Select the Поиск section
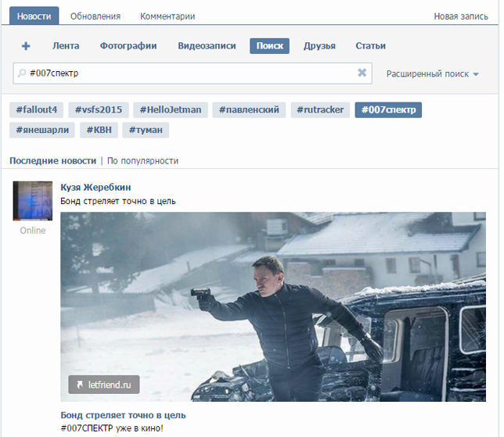Viewport: 504px width, 437px height. pyautogui.click(x=269, y=46)
